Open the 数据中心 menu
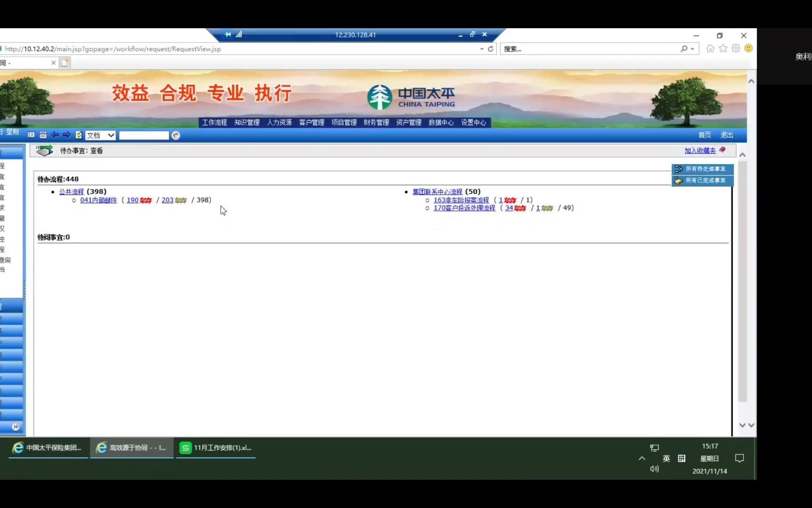Image resolution: width=812 pixels, height=508 pixels. pyautogui.click(x=441, y=122)
